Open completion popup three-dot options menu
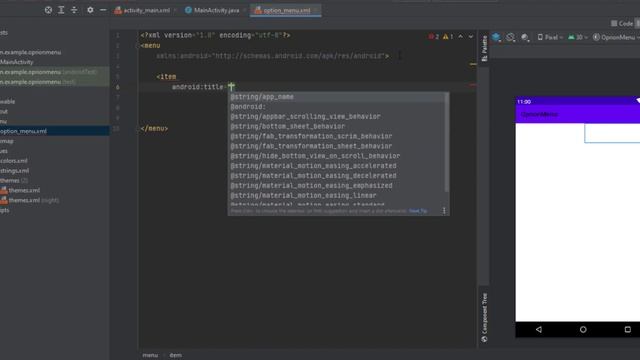Screen dimensions: 640x360 tap(444, 211)
